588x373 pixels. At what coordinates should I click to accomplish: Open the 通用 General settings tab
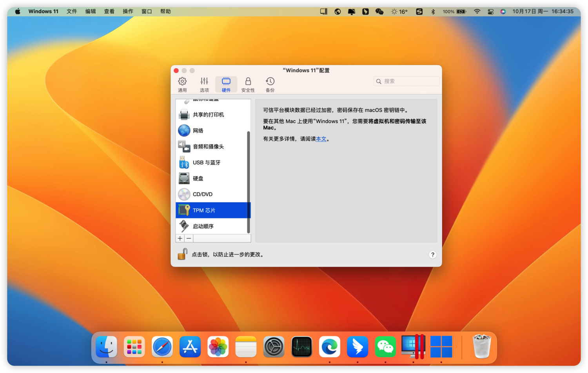(x=182, y=85)
